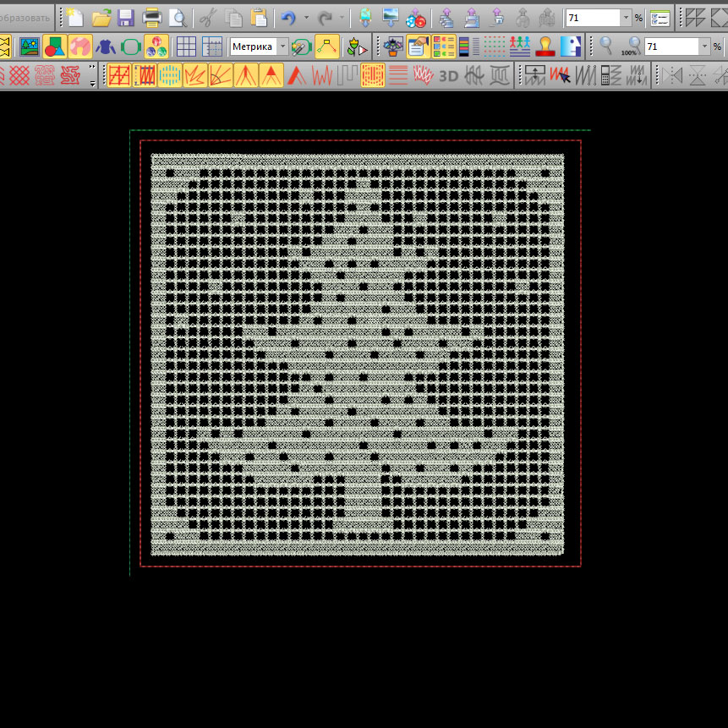Show hidden toolbar buttons double-chevron
The height and width of the screenshot is (728, 728).
click(92, 67)
